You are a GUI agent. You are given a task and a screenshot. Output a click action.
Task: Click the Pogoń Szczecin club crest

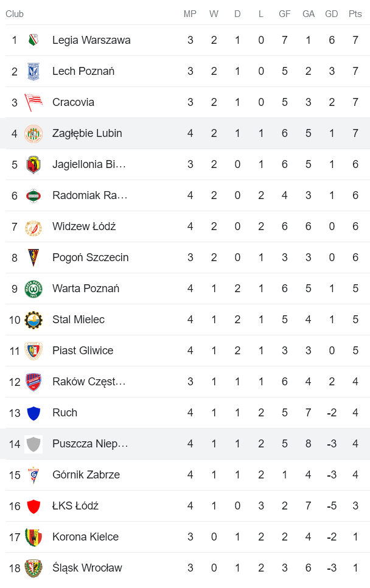(x=33, y=257)
